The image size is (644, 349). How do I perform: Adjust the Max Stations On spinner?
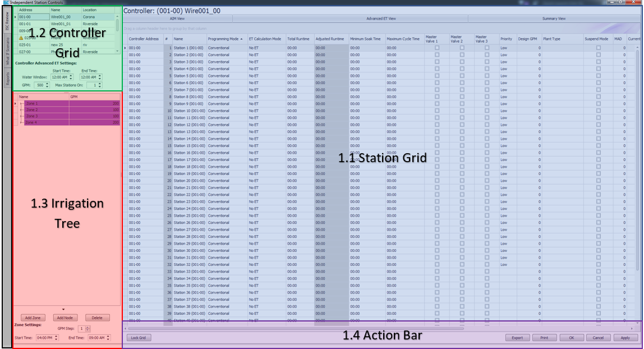coord(100,85)
